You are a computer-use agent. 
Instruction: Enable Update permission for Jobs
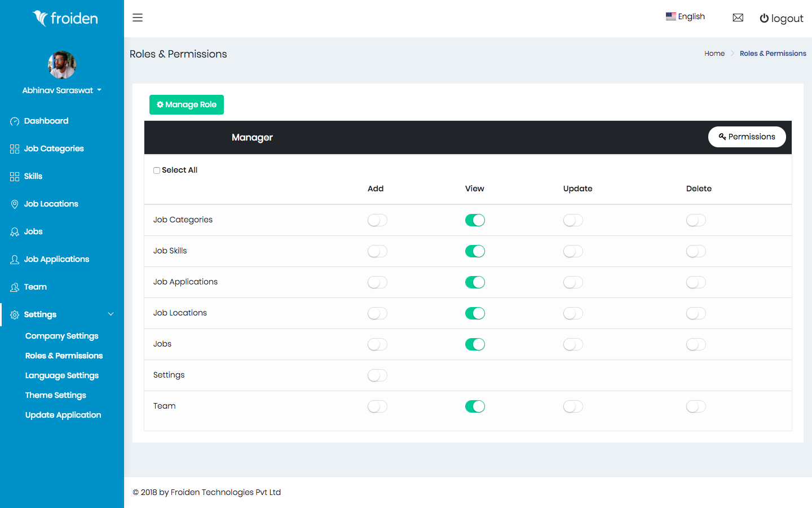[573, 344]
